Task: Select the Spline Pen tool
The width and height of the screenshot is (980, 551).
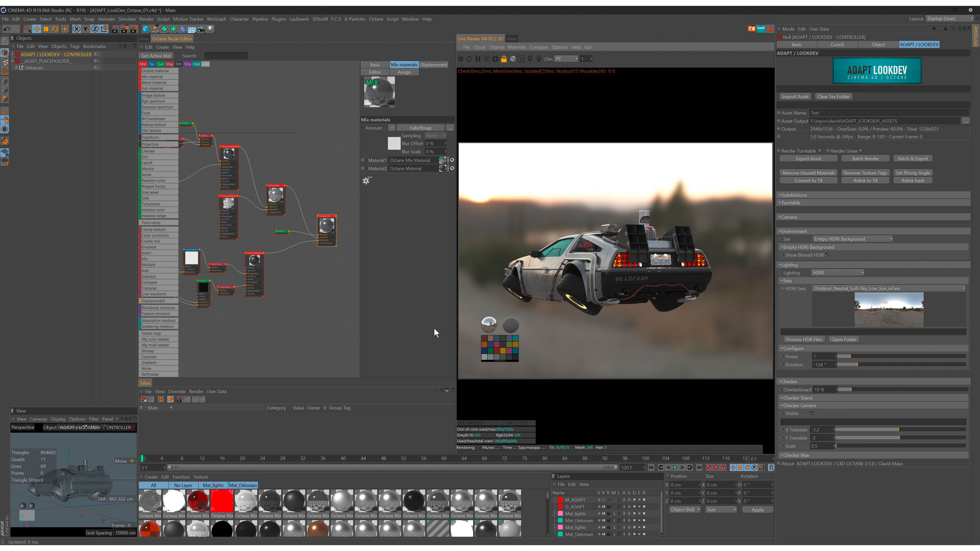Action: click(155, 29)
